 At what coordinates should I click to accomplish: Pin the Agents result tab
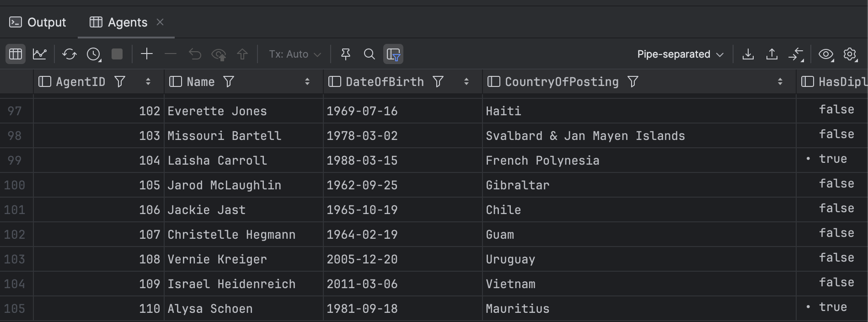pos(346,54)
